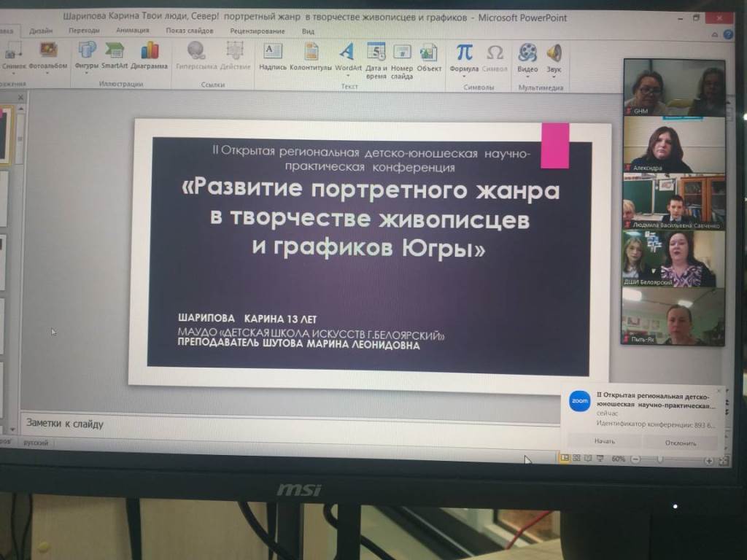Adjust the zoom level slider
The width and height of the screenshot is (747, 560).
coord(660,459)
